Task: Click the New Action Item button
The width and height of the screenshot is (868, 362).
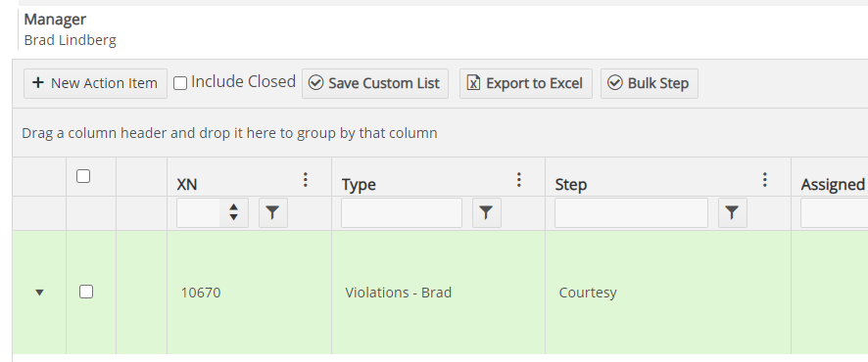Action: click(95, 83)
